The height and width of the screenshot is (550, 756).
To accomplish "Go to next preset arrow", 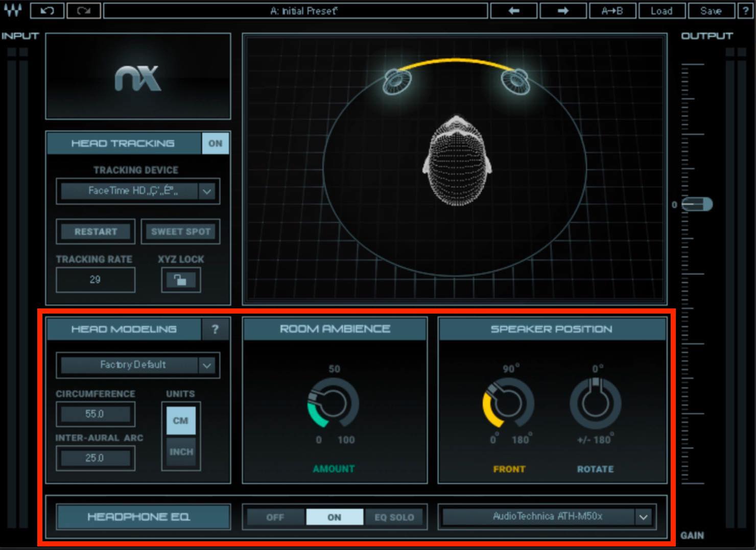I will 563,10.
